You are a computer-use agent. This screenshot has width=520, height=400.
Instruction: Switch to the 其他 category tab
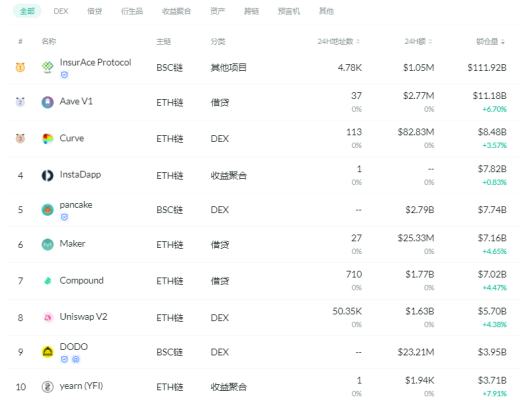coord(326,11)
